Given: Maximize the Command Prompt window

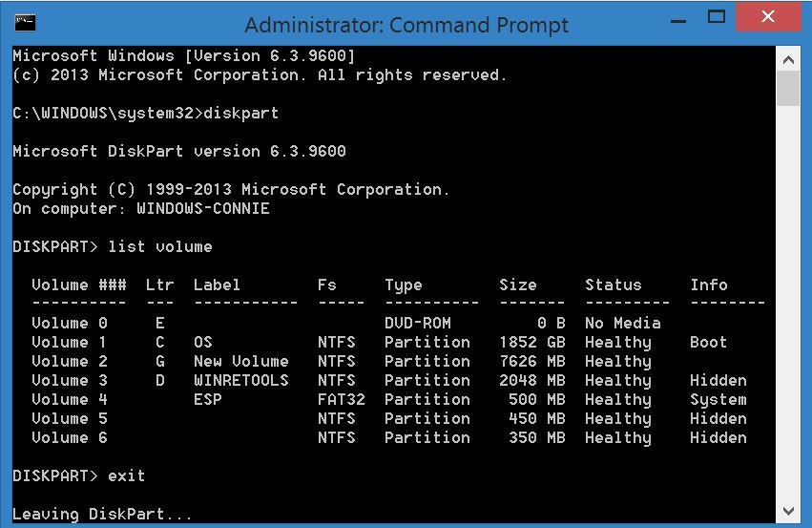Looking at the screenshot, I should (x=718, y=16).
